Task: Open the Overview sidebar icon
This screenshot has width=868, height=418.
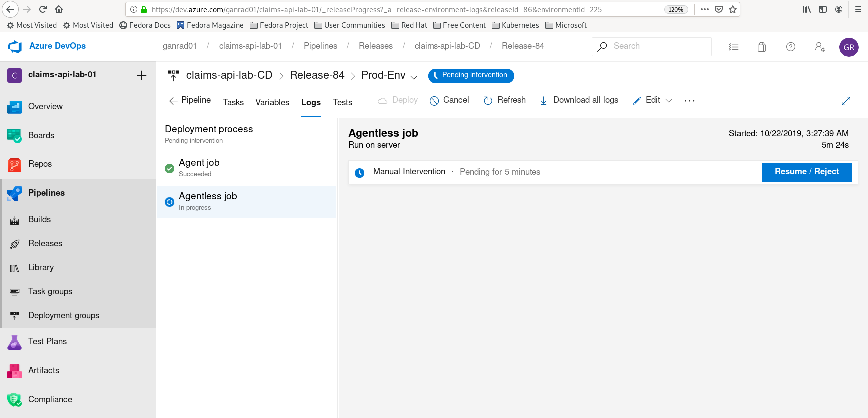Action: pyautogui.click(x=14, y=107)
